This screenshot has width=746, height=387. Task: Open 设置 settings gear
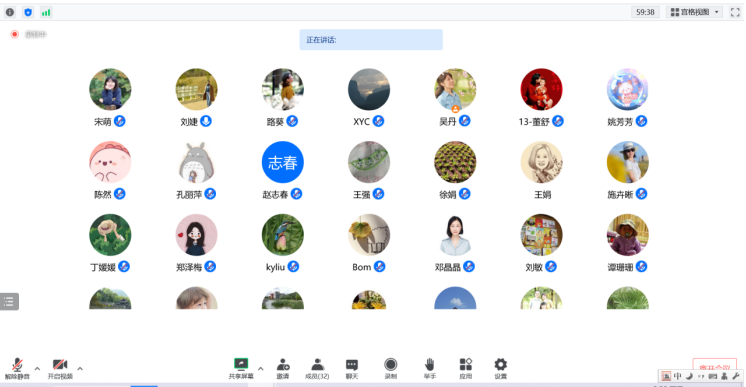[501, 368]
